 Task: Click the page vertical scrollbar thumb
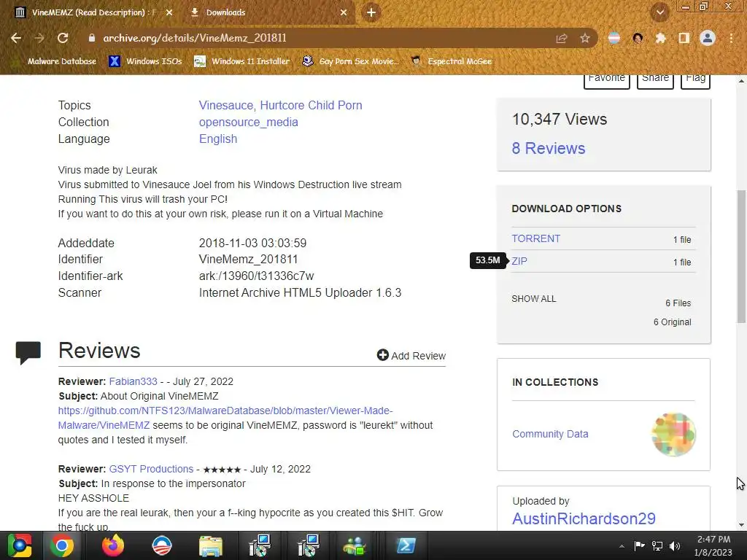point(741,256)
